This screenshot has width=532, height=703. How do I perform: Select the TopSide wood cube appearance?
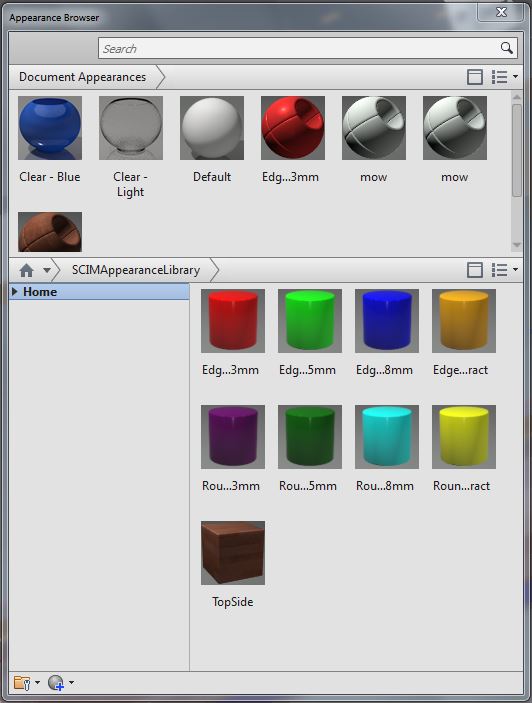(x=233, y=553)
